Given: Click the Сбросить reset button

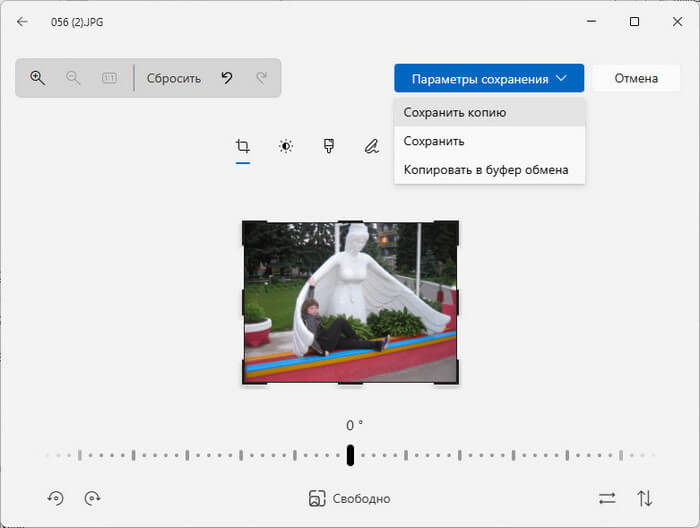Looking at the screenshot, I should pyautogui.click(x=173, y=78).
